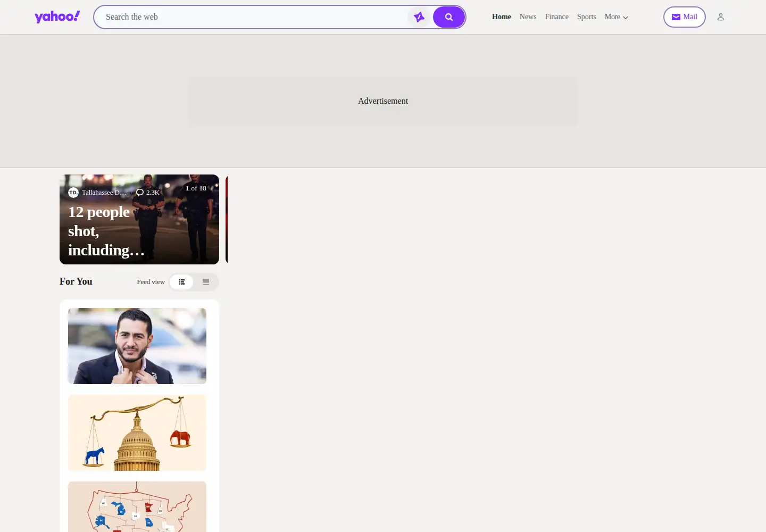This screenshot has height=532, width=766.
Task: Switch feed to list view
Action: (x=181, y=282)
